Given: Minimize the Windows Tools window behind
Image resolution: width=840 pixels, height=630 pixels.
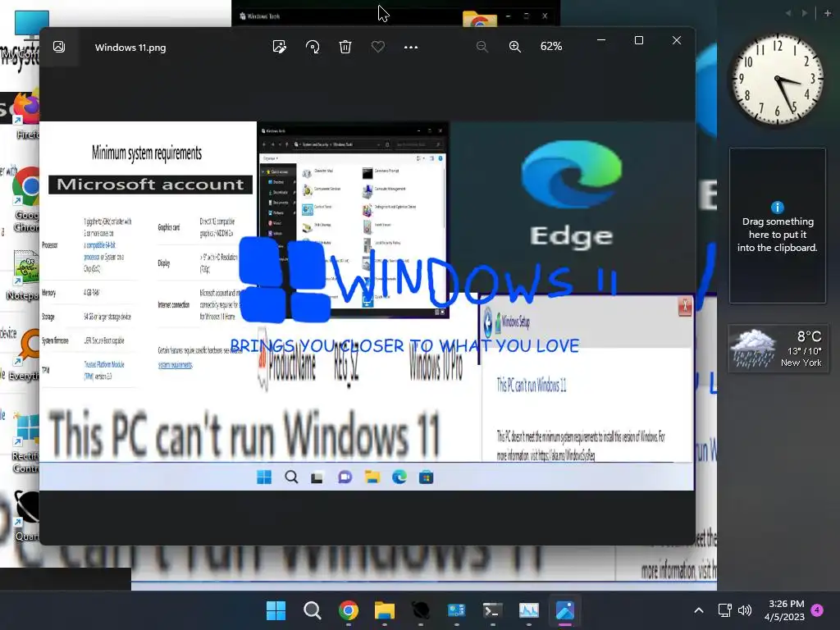Looking at the screenshot, I should pyautogui.click(x=508, y=16).
